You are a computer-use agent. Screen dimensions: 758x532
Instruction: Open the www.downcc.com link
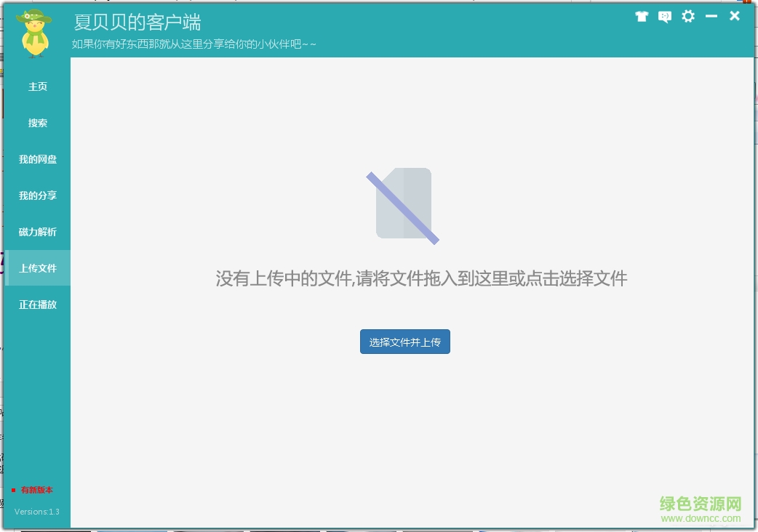point(700,519)
